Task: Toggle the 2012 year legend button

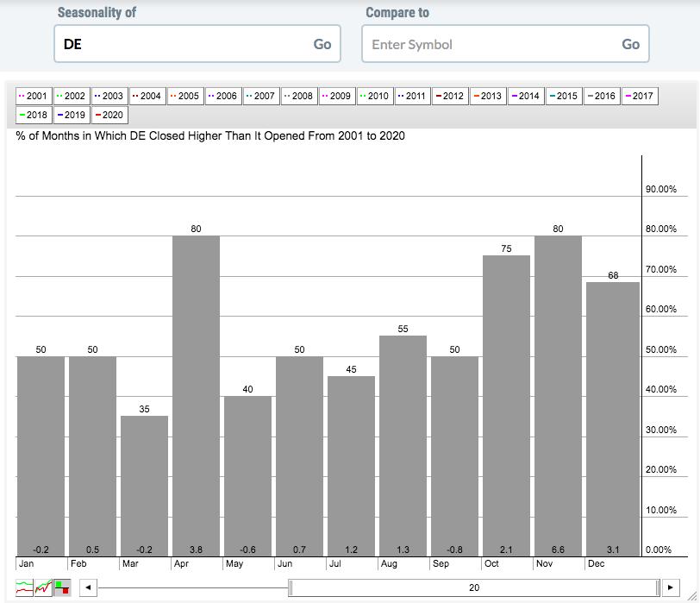Action: click(451, 96)
